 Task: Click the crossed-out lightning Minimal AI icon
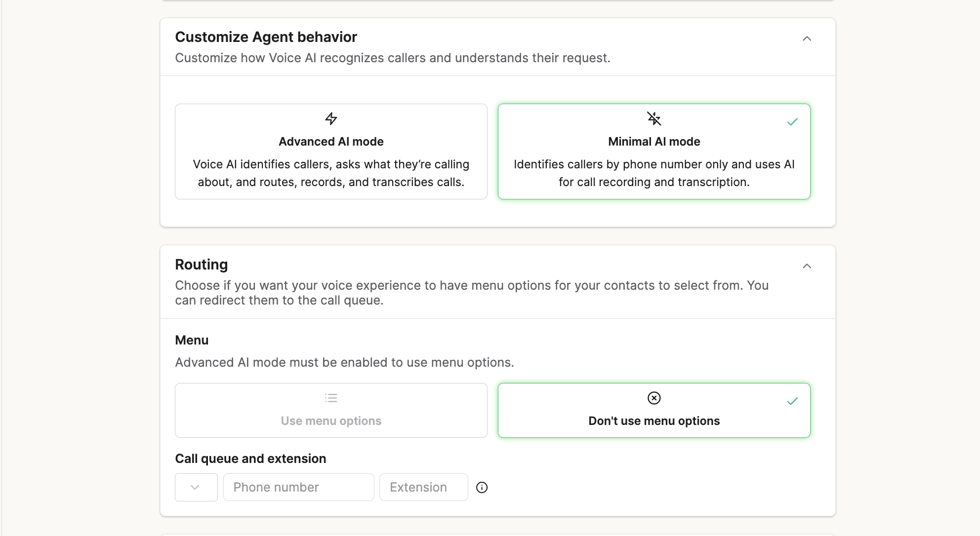654,118
